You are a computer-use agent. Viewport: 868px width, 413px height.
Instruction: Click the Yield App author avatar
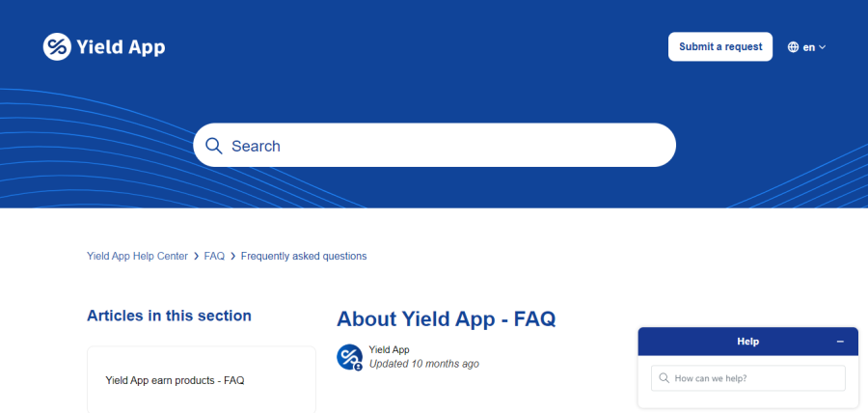(350, 357)
